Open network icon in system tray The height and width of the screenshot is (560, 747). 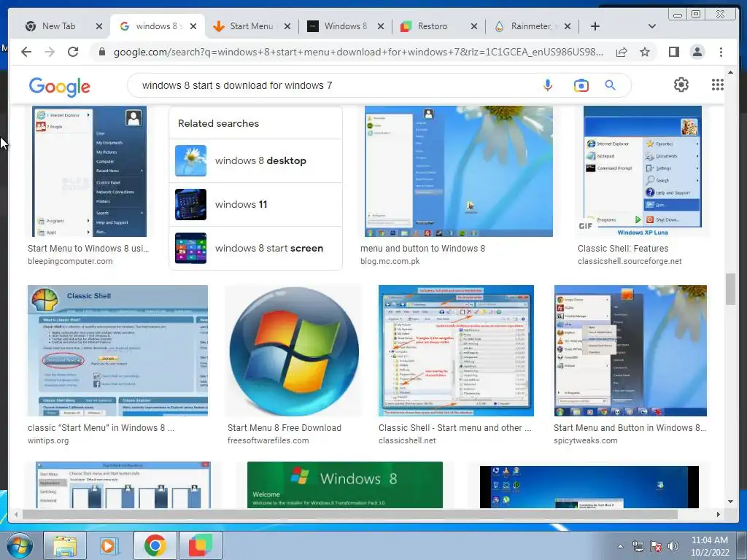[638, 546]
